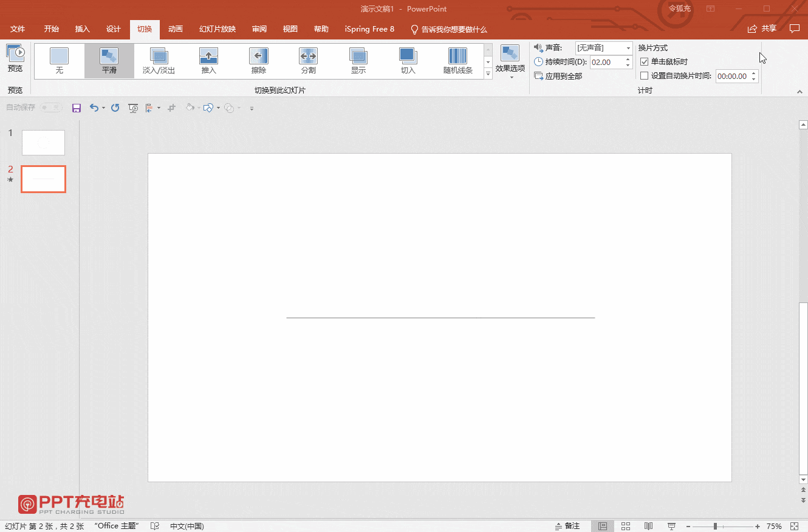Apply the 随机线条 (Random Bars) transition
The image size is (808, 532).
coord(458,61)
